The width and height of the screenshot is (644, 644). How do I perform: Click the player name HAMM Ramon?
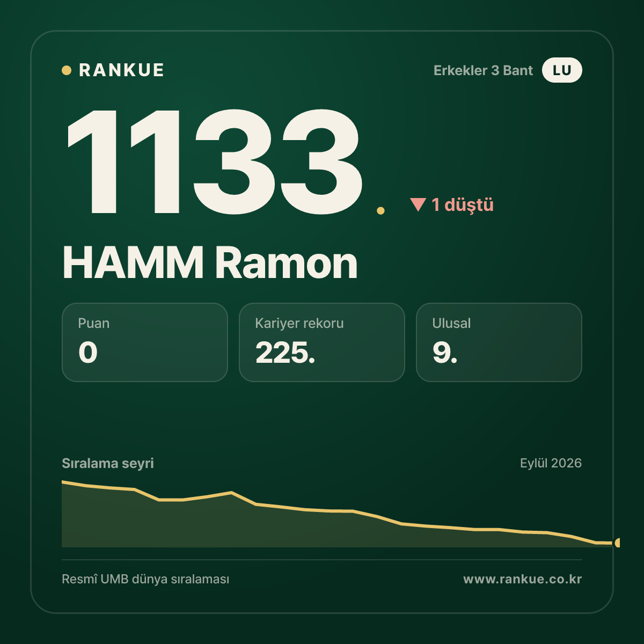(x=210, y=263)
